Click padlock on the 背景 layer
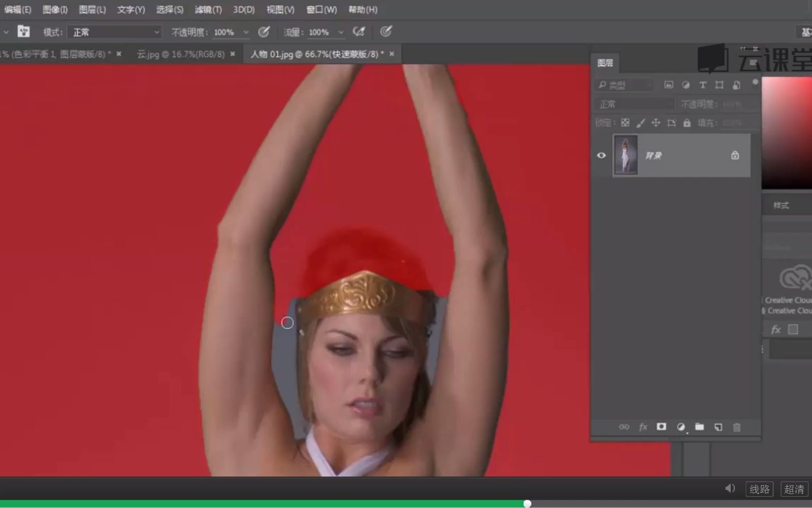This screenshot has height=508, width=812. coord(735,155)
